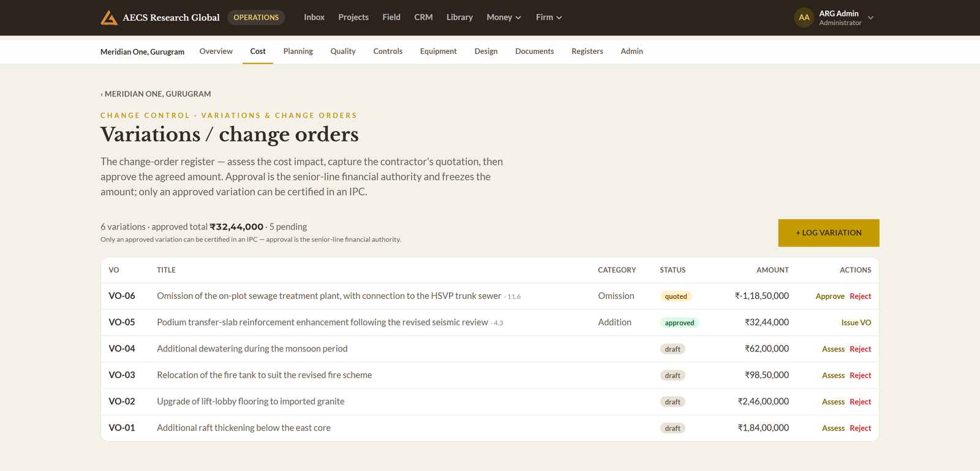Click the VO-04 identifier

(122, 349)
